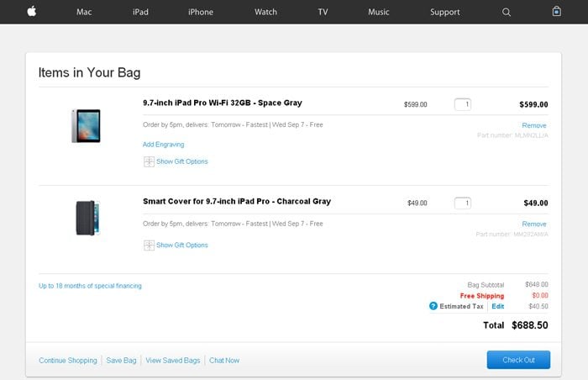Click the iPad Pro product thumbnail
This screenshot has width=588, height=380.
click(87, 125)
